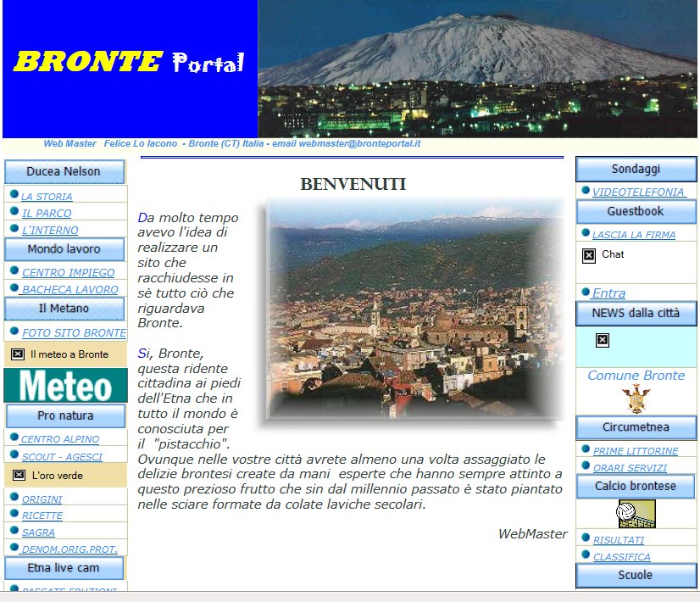This screenshot has height=602, width=700.
Task: Open the ORARI SERVIZI link
Action: 630,468
